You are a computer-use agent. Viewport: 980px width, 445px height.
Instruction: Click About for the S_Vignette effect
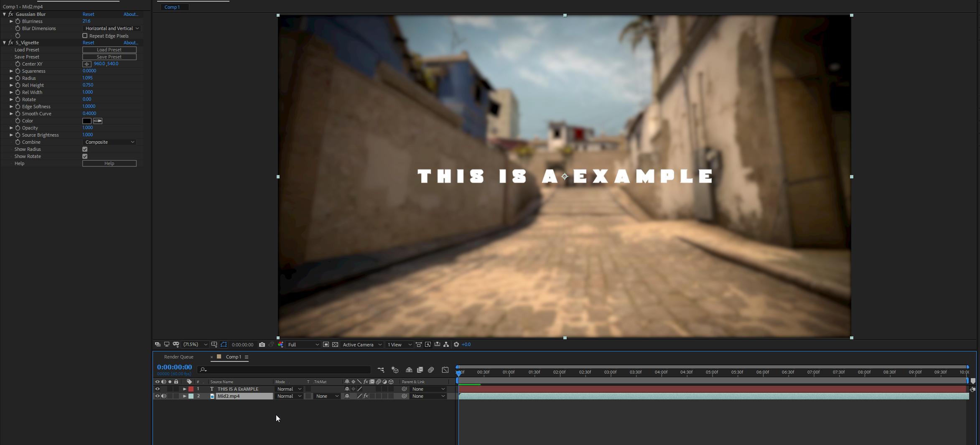coord(130,43)
